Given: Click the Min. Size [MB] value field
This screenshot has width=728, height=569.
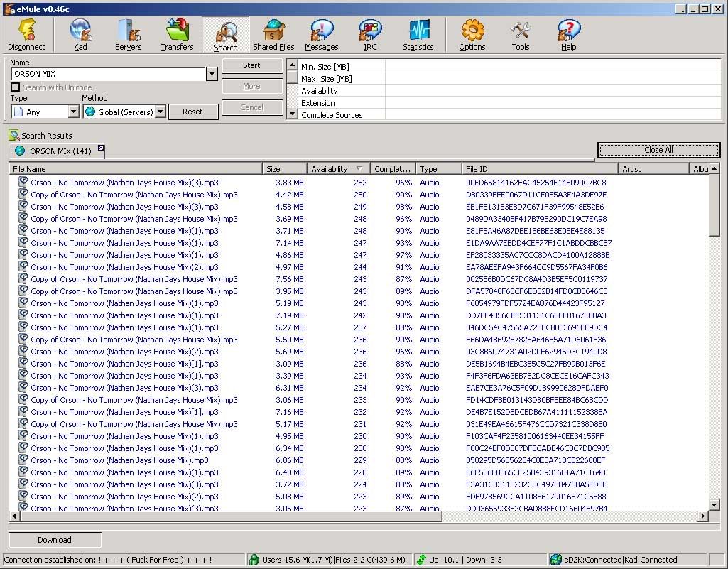Looking at the screenshot, I should point(553,67).
